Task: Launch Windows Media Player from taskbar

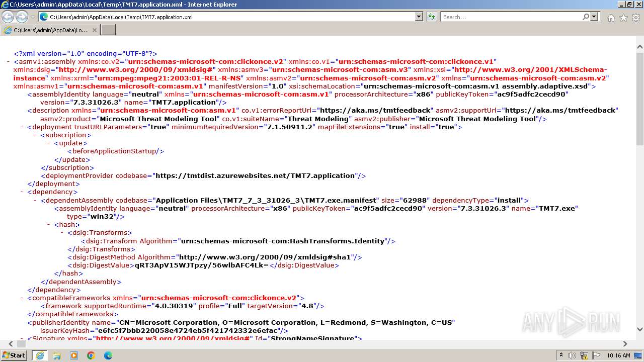Action: [x=74, y=355]
